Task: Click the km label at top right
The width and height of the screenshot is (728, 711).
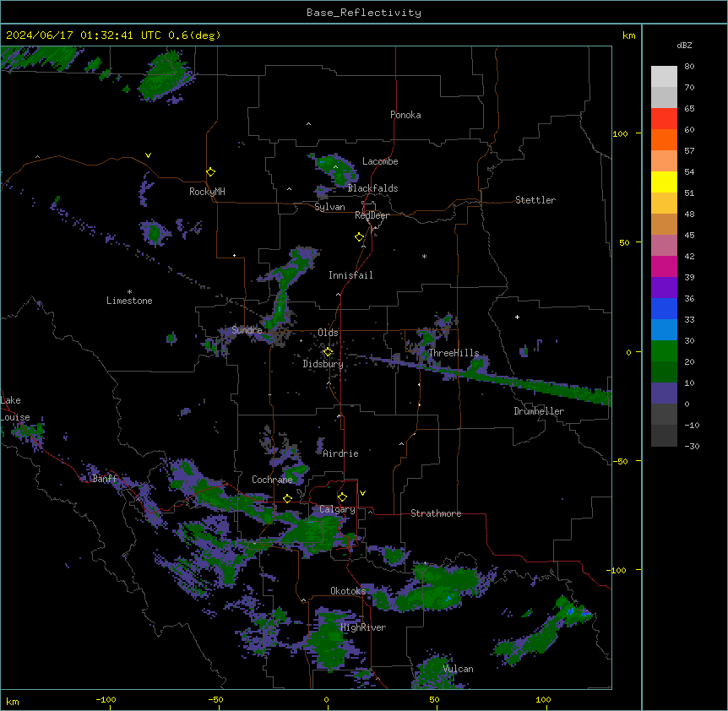Action: coord(628,35)
